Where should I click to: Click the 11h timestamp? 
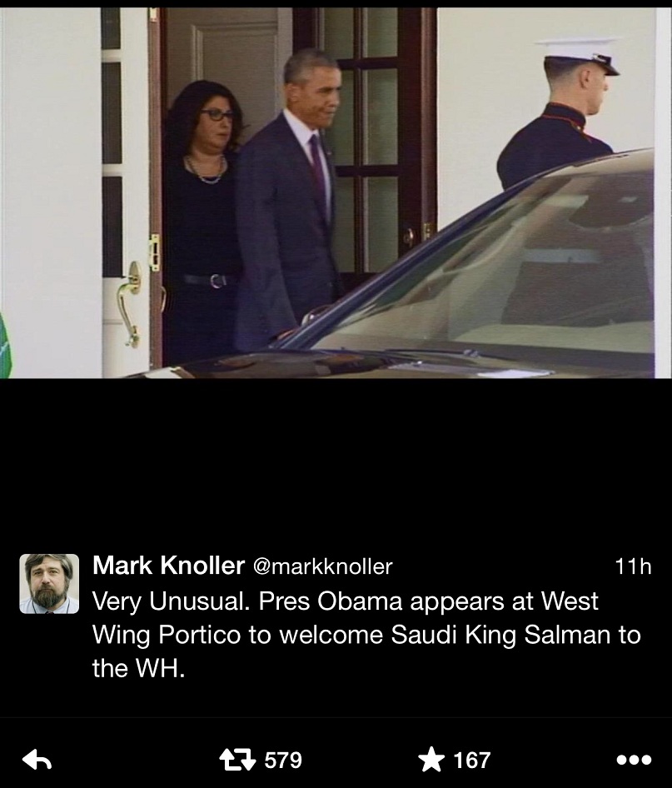[x=633, y=566]
